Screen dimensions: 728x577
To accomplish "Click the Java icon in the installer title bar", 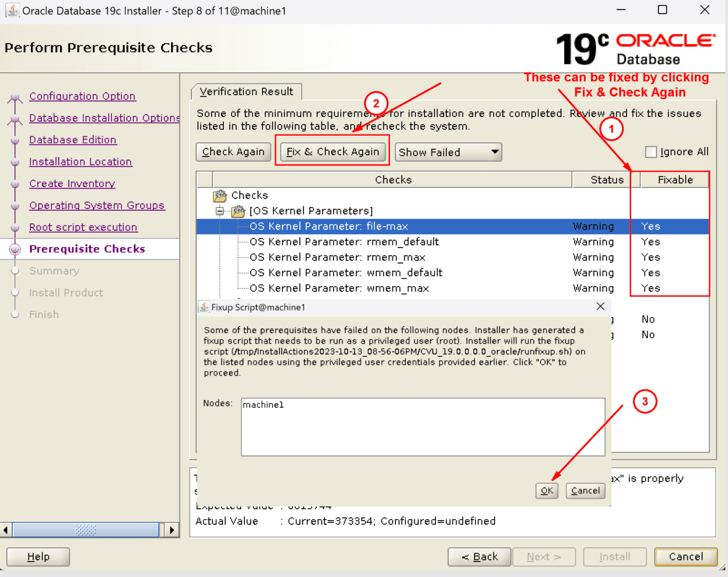I will [12, 10].
